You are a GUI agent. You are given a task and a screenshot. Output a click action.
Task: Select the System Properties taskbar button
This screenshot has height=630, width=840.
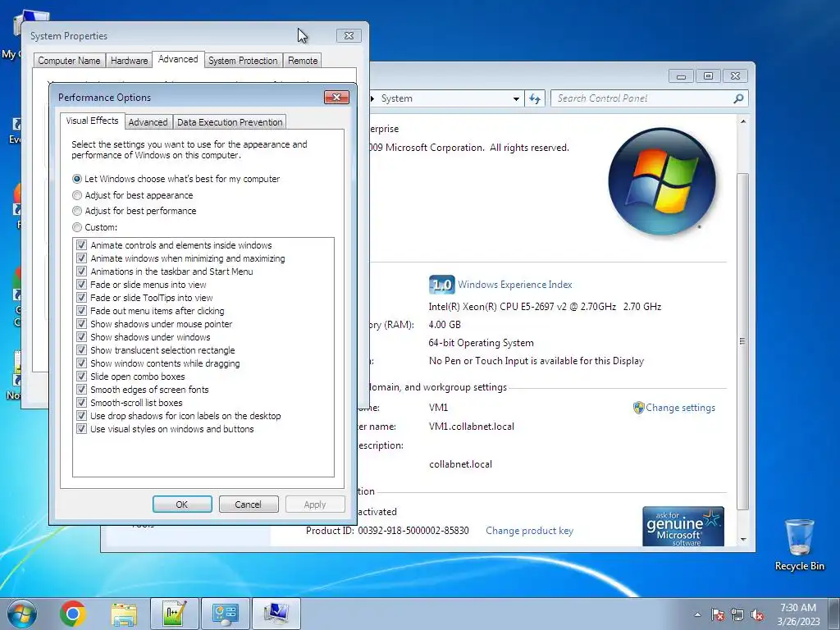coord(276,614)
